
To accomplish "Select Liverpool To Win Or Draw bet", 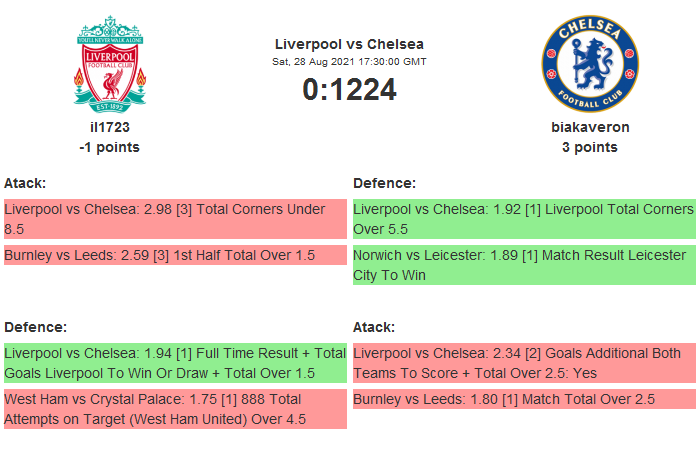I will coord(175,363).
